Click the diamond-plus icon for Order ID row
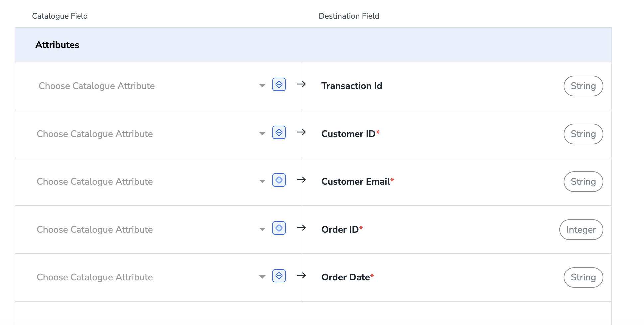 click(279, 228)
